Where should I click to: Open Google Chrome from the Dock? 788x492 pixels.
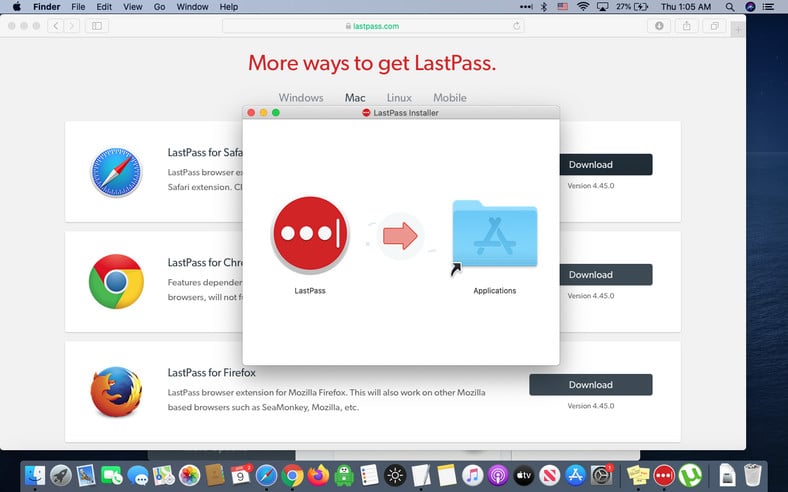292,475
